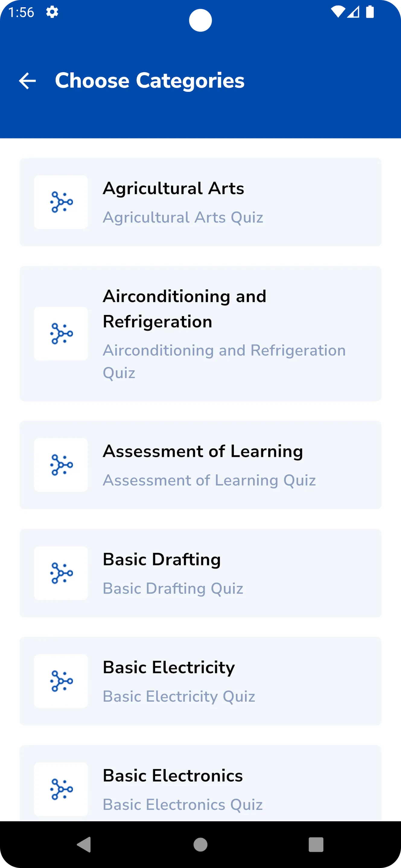The image size is (401, 868).
Task: Tap the Basic Drafting Quiz subtitle
Action: point(173,588)
